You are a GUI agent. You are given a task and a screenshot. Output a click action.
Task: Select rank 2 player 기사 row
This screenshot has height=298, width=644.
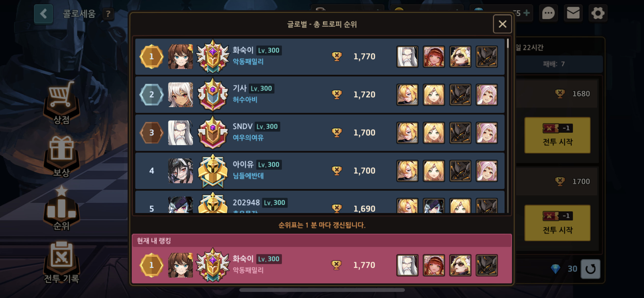coord(320,94)
